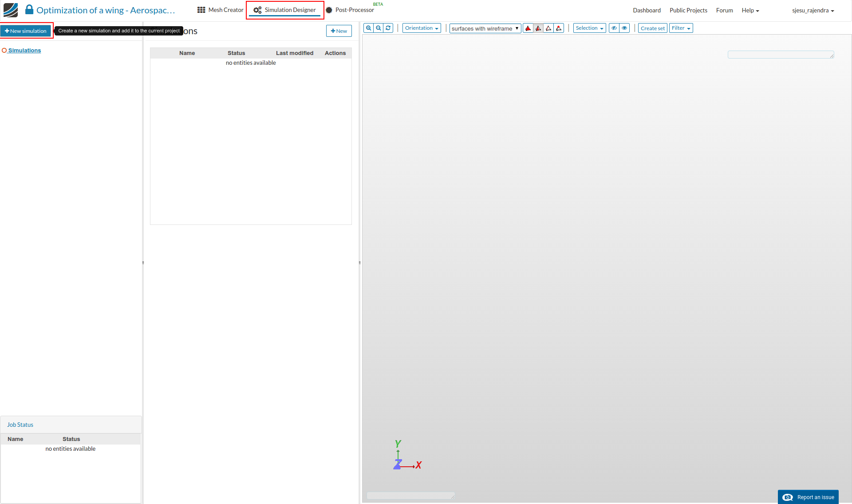
Task: Switch to the Mesh Creator tab
Action: (221, 10)
